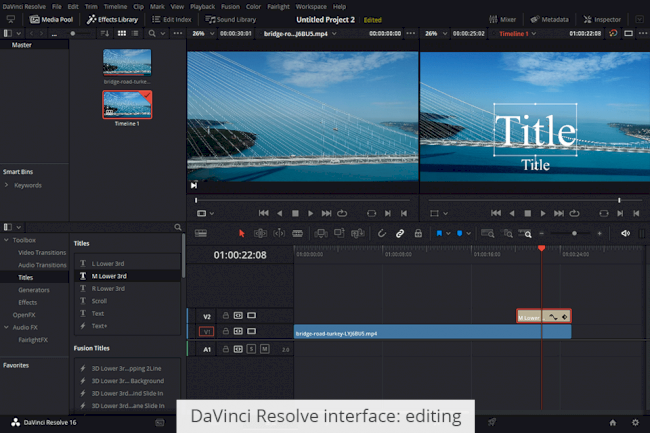Select the Video Transitions category
This screenshot has height=433, width=650.
coord(42,252)
